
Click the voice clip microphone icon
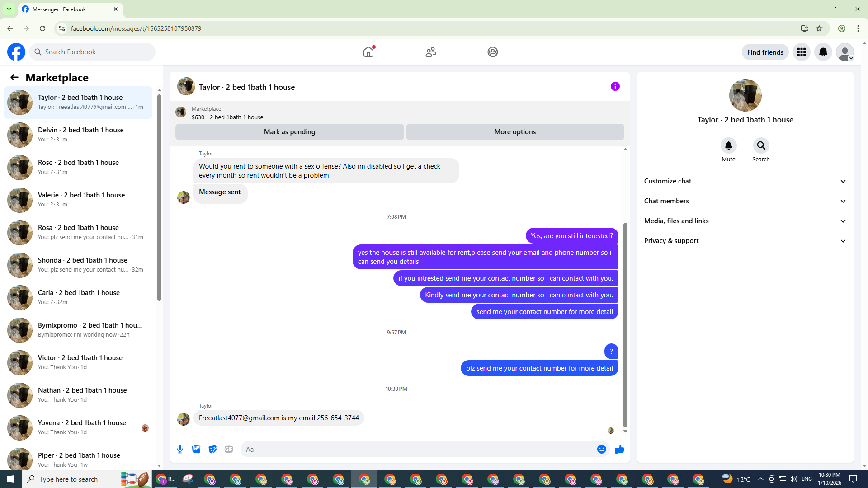(x=180, y=449)
